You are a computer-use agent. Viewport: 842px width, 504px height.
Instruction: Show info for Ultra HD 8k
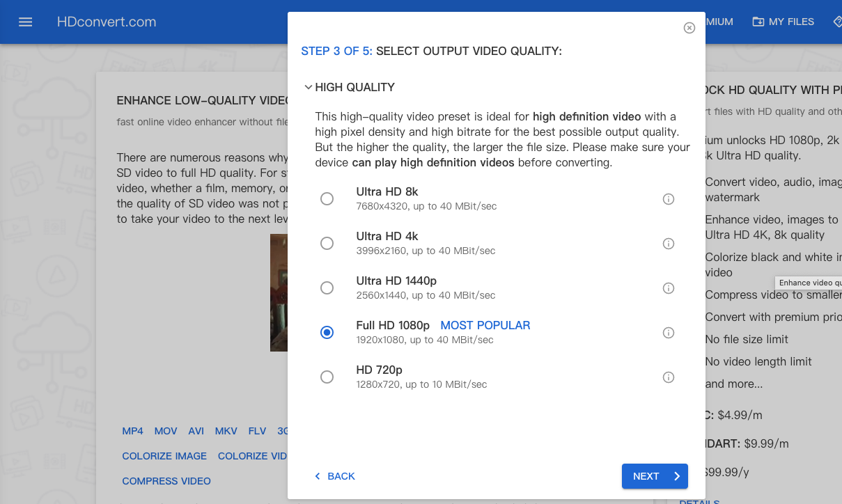coord(669,199)
